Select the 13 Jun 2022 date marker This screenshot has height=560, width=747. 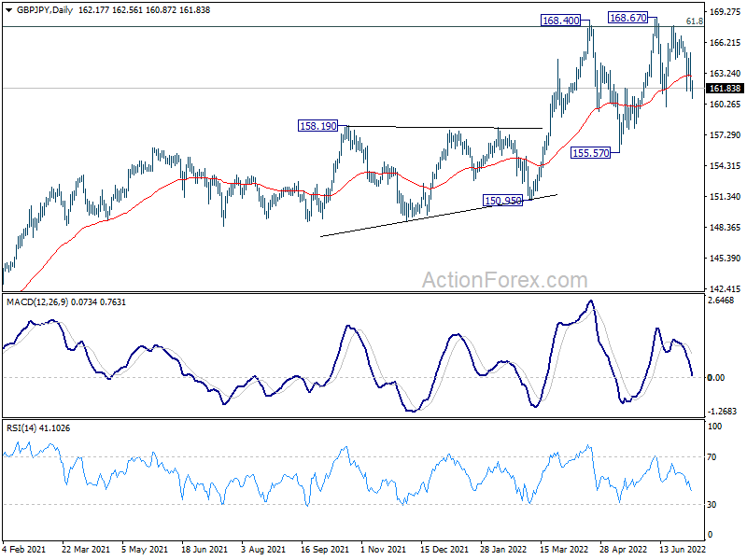click(x=682, y=549)
